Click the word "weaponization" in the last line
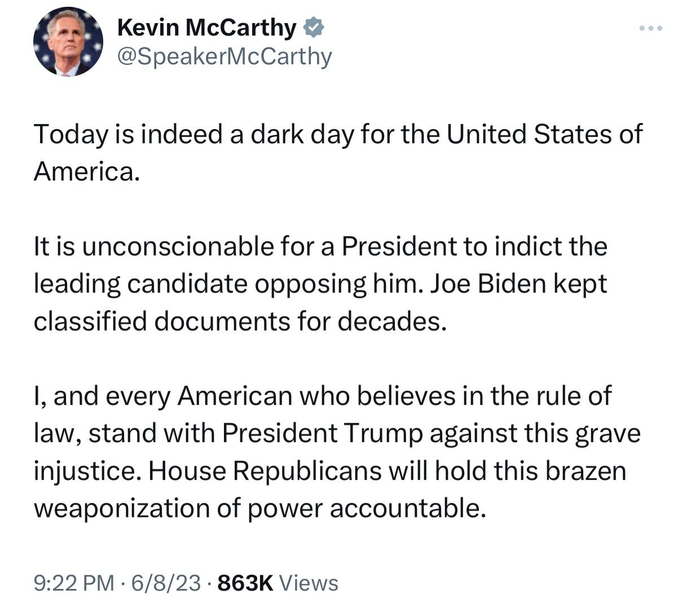Viewport: 700px width, 616px height. coord(122,508)
